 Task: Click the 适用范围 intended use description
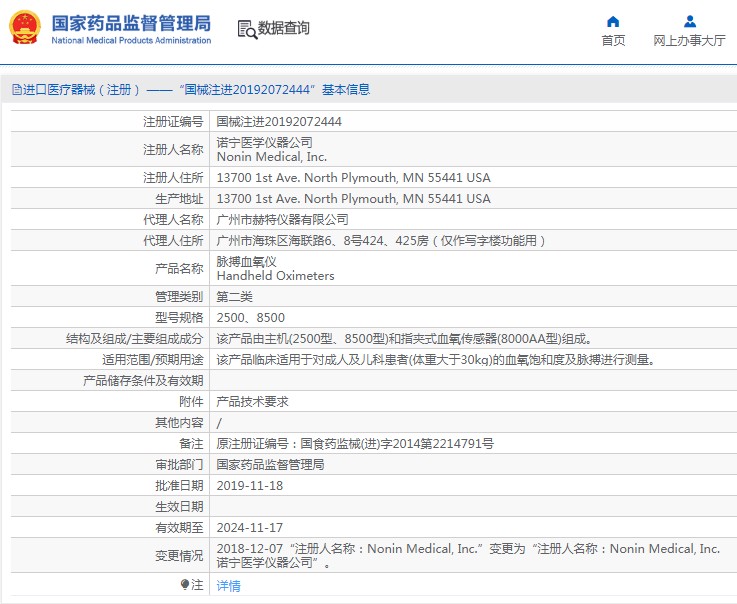436,360
